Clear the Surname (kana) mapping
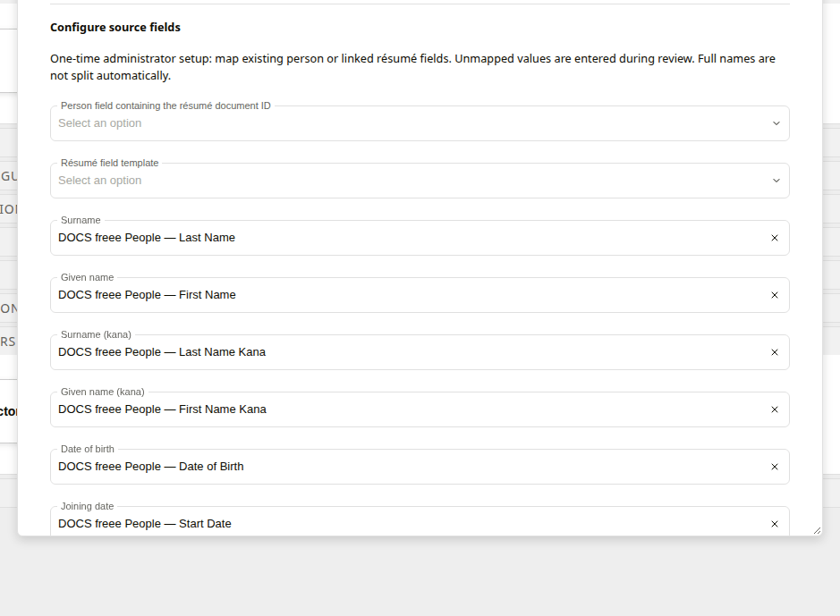This screenshot has height=616, width=840. coord(774,352)
